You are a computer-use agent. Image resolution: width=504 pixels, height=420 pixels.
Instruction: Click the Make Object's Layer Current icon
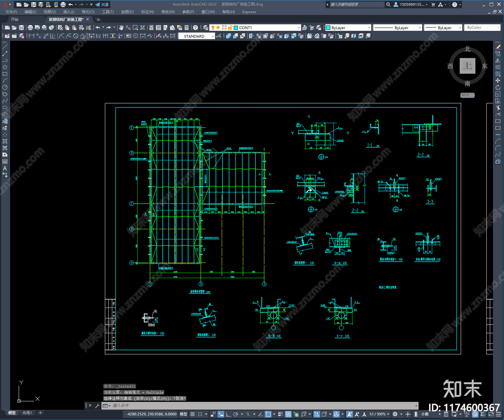coord(305,28)
